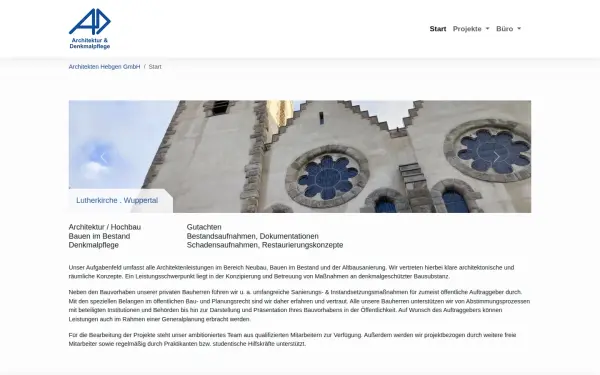600x375 pixels.
Task: Click the AD Architektur & Denkmalpflege logo
Action: click(90, 29)
